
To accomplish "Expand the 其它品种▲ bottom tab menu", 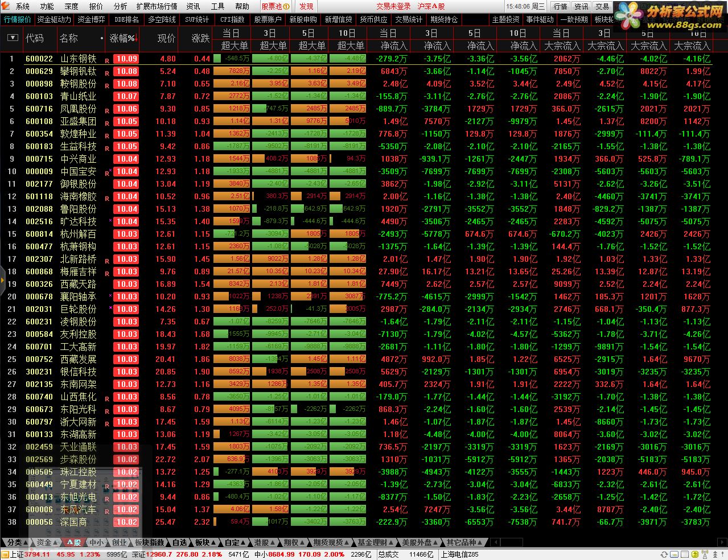I will (x=464, y=542).
